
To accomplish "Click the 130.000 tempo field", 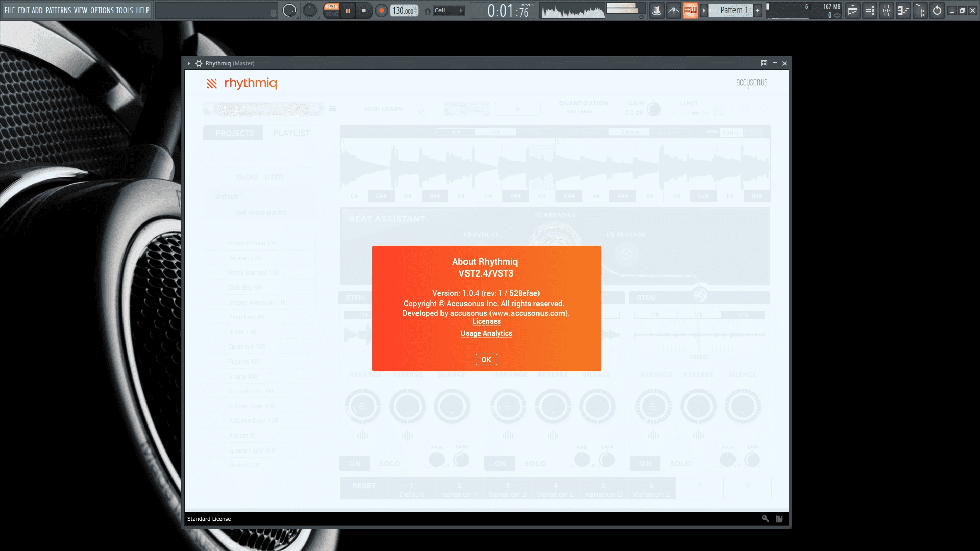I will (404, 11).
